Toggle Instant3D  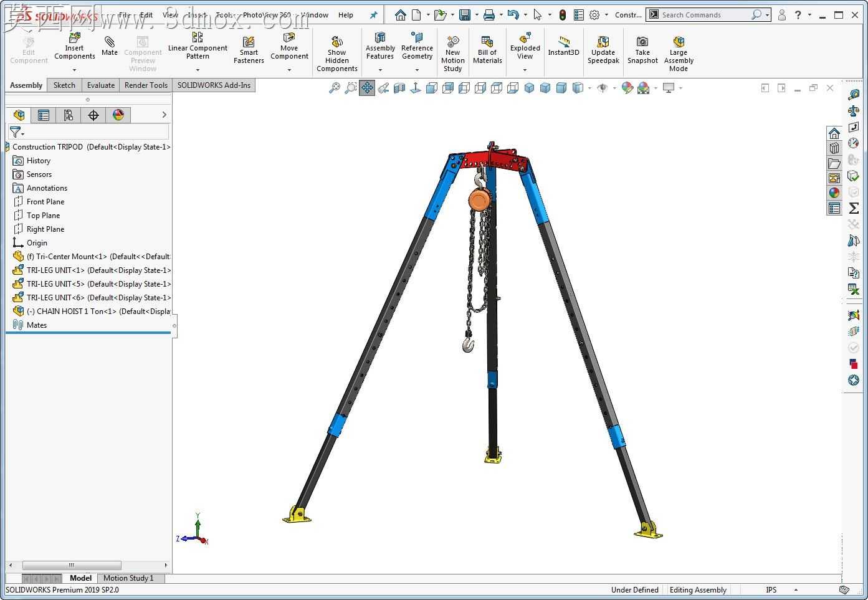[x=563, y=45]
